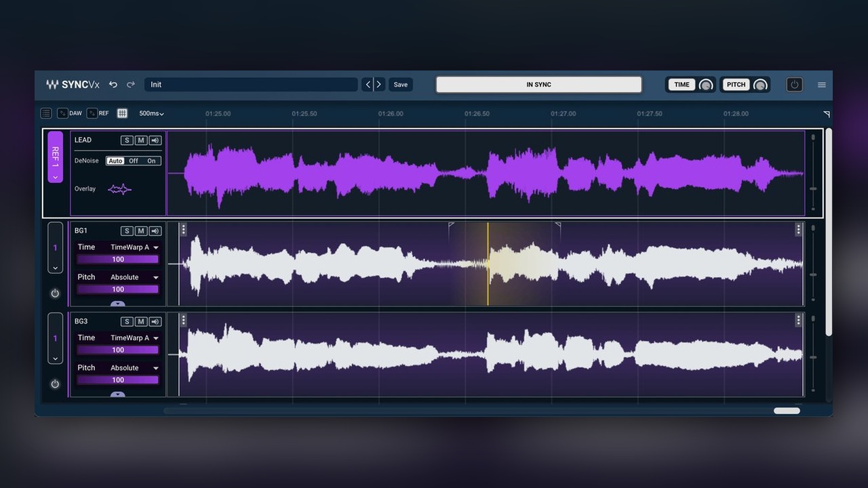Solo the LEAD track
This screenshot has height=488, width=868.
point(127,140)
